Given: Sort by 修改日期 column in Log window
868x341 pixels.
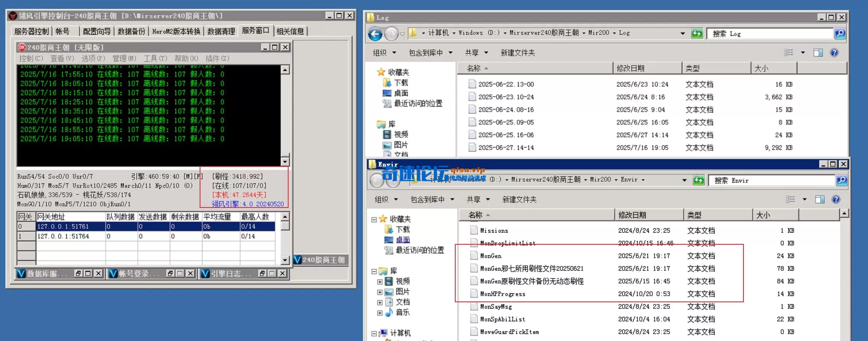Looking at the screenshot, I should point(647,68).
